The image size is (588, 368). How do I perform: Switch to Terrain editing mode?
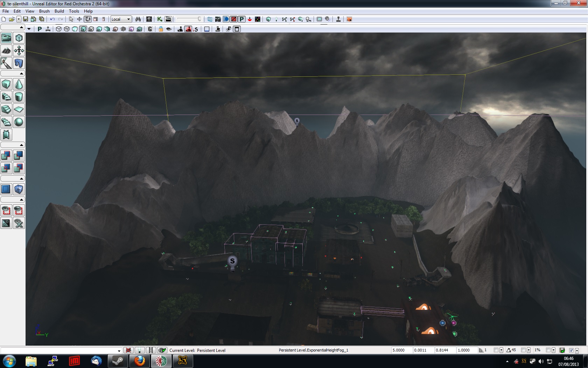6,50
